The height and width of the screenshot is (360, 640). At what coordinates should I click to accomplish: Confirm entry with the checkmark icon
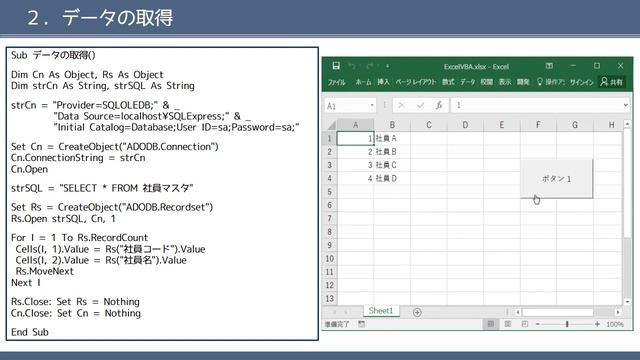tap(420, 105)
